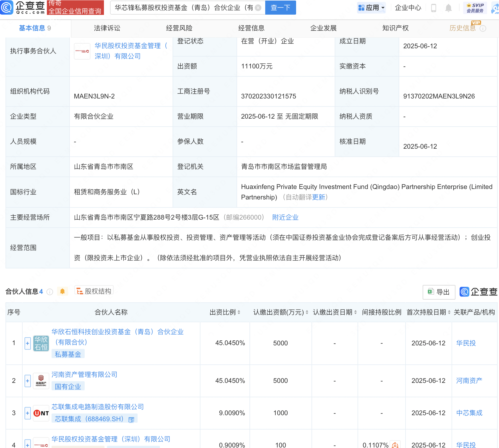Click the Qichacha logo above the partner table

pos(478,292)
